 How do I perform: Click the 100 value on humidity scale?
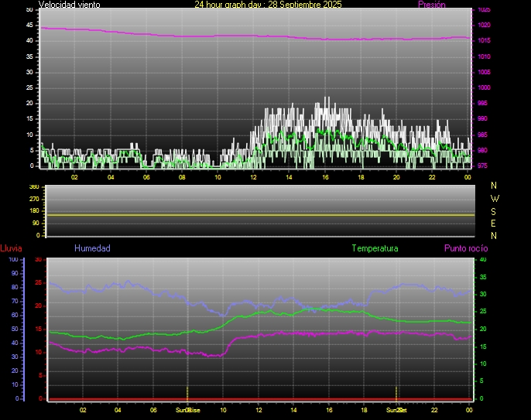[x=13, y=260]
